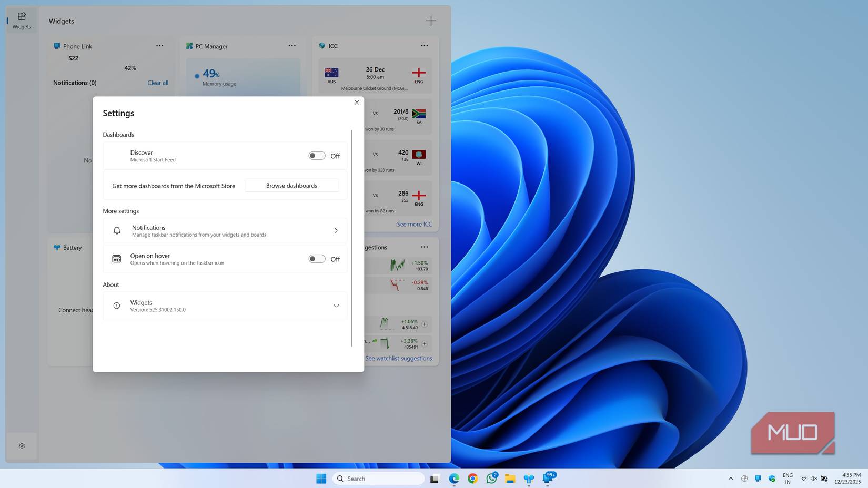Click the plus icon to add a widget
This screenshot has height=488, width=868.
pyautogui.click(x=431, y=21)
